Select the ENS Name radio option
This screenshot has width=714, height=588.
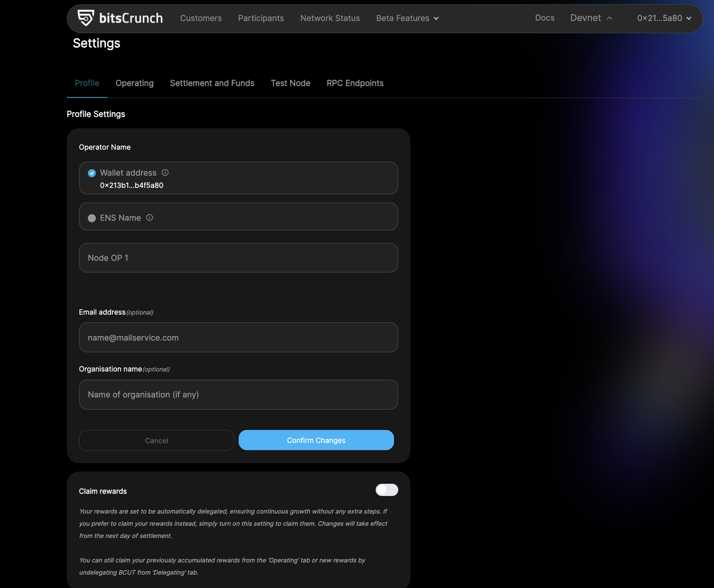click(x=92, y=218)
